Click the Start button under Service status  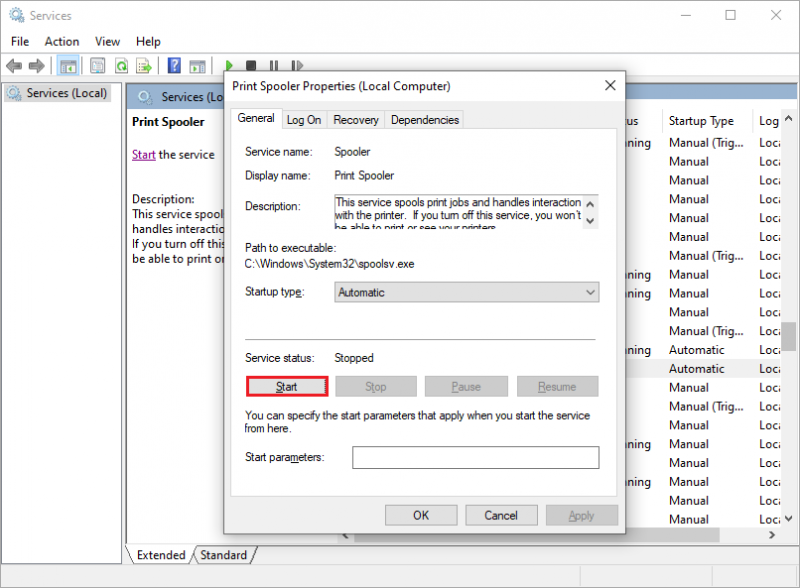coord(287,386)
